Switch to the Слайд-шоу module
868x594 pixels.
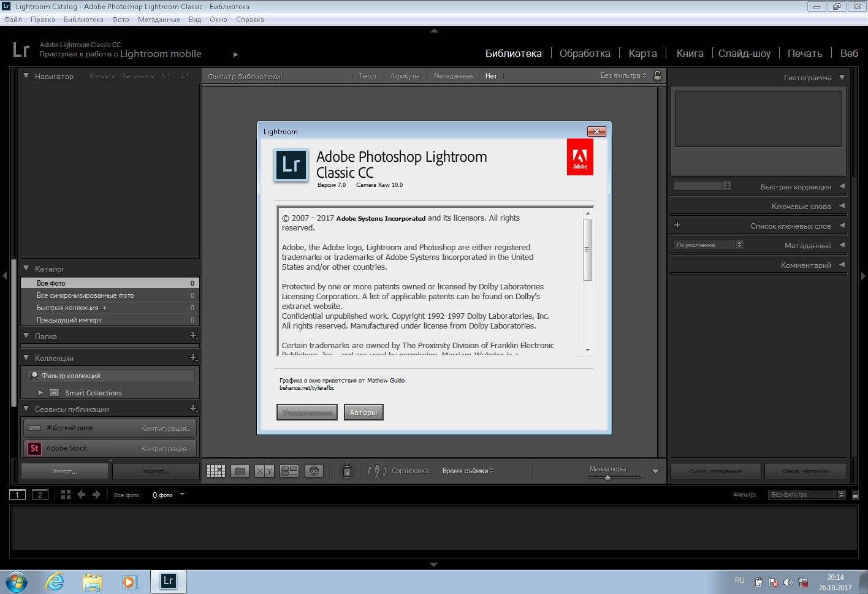(744, 53)
